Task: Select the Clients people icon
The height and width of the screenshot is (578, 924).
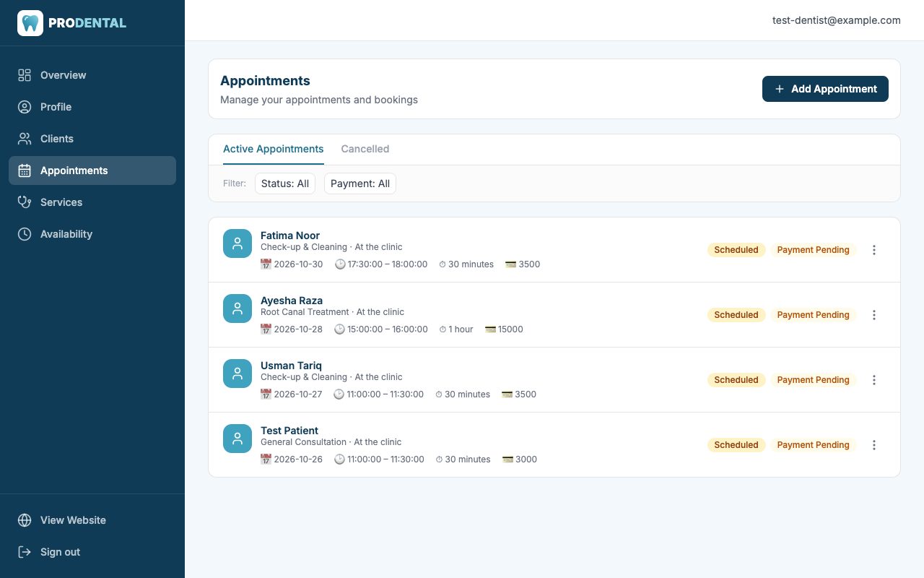Action: [25, 139]
